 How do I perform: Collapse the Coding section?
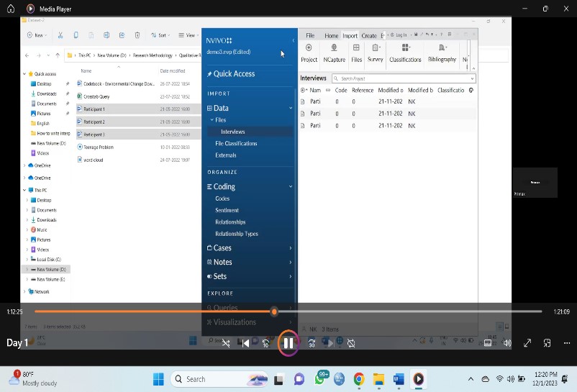pos(291,186)
